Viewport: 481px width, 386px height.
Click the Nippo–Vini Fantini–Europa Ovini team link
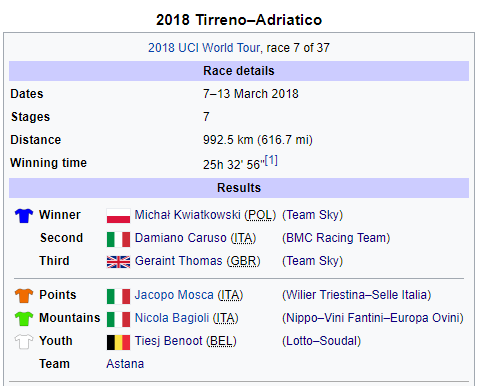[x=373, y=318]
